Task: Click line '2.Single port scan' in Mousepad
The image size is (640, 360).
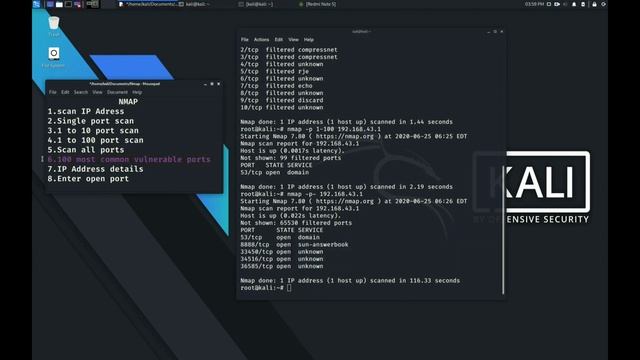Action: tap(91, 121)
